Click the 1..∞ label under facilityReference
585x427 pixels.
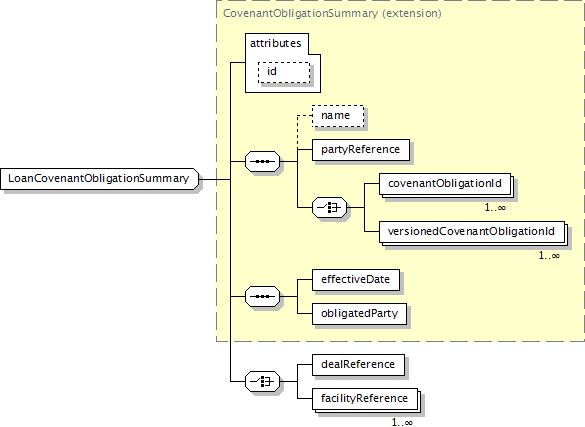tap(402, 422)
